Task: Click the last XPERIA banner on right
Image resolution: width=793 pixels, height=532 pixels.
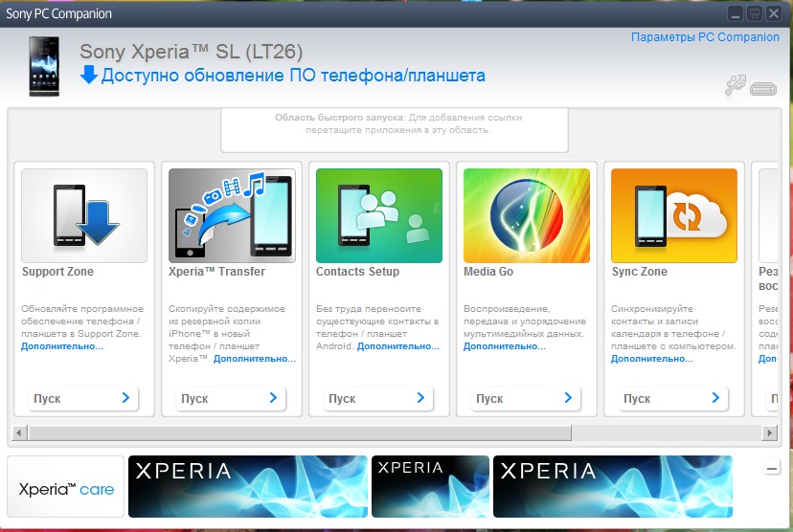Action: [612, 486]
